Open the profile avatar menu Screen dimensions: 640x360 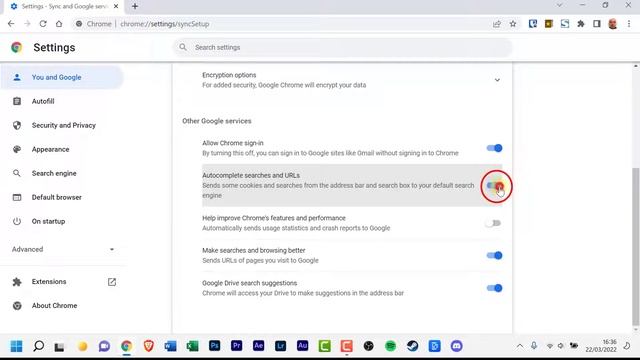613,24
